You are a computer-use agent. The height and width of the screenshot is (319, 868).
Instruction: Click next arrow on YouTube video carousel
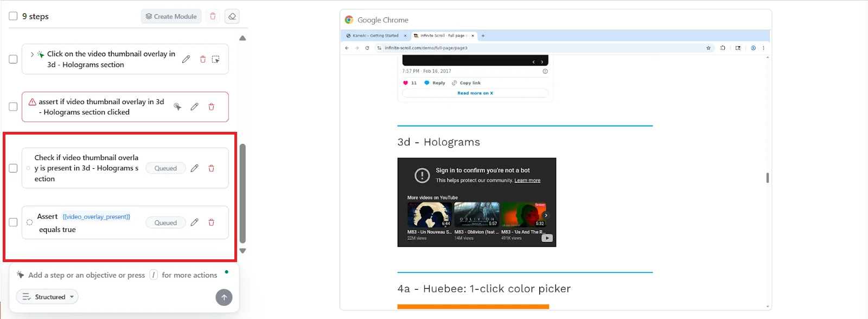pyautogui.click(x=546, y=215)
